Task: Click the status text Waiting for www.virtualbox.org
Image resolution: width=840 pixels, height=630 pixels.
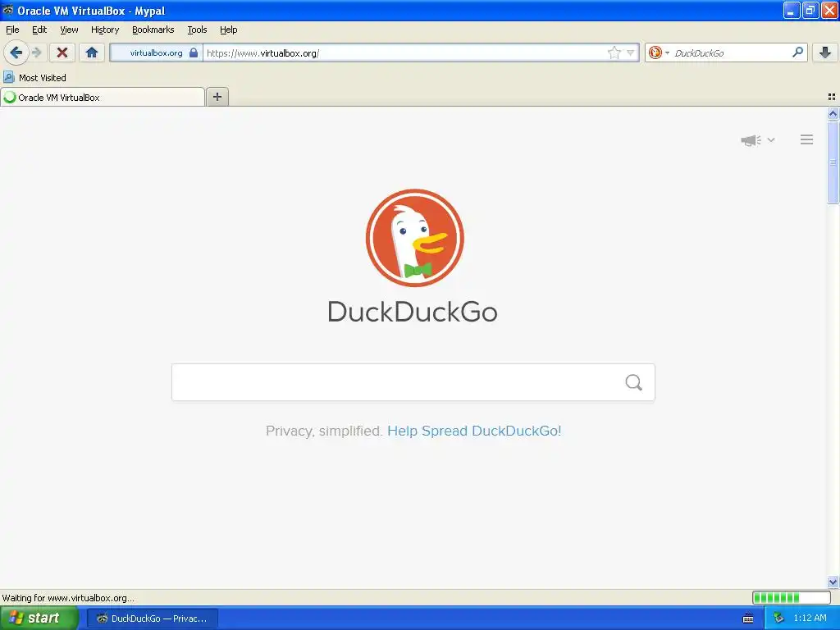Action: (68, 598)
